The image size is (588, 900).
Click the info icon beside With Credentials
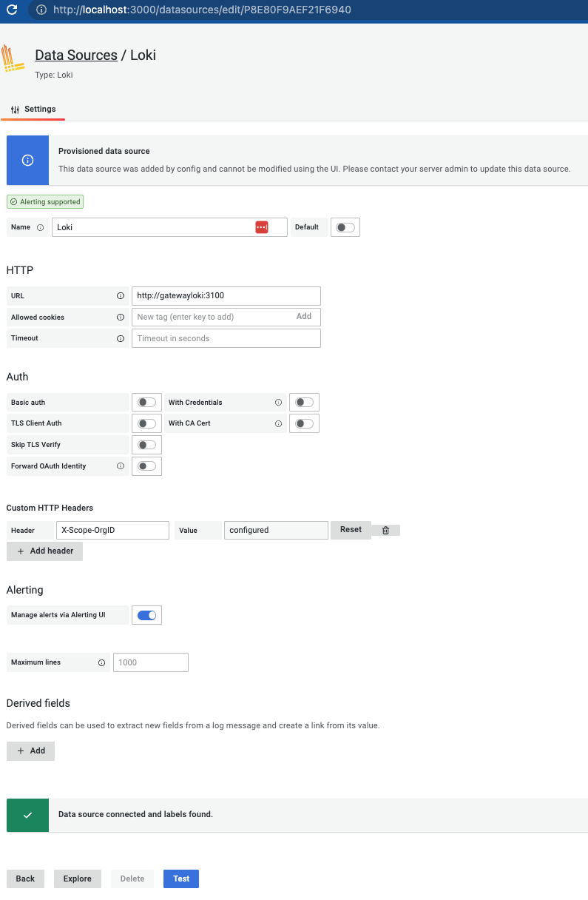[x=278, y=403]
